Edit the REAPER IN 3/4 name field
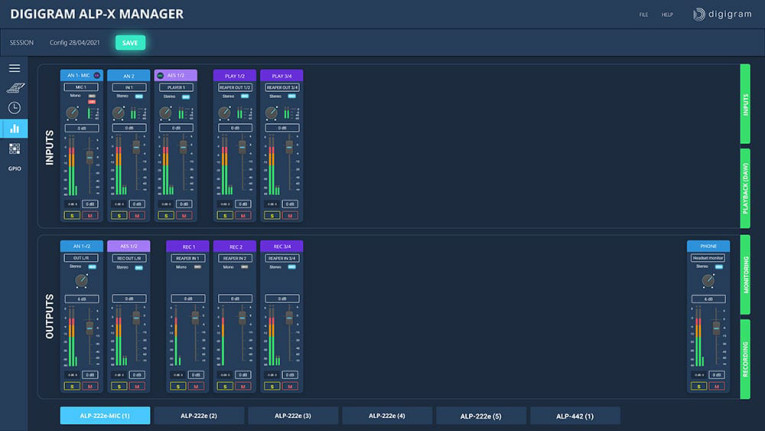This screenshot has height=431, width=765. pyautogui.click(x=282, y=258)
